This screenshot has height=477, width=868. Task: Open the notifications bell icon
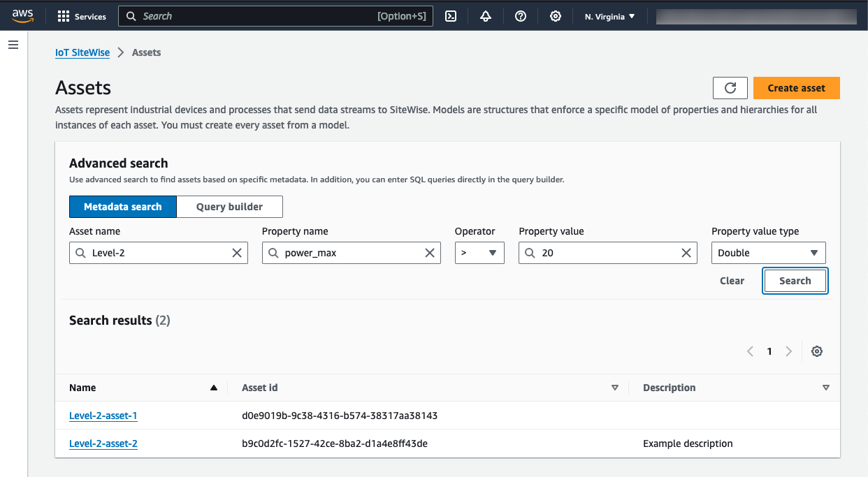pyautogui.click(x=486, y=16)
